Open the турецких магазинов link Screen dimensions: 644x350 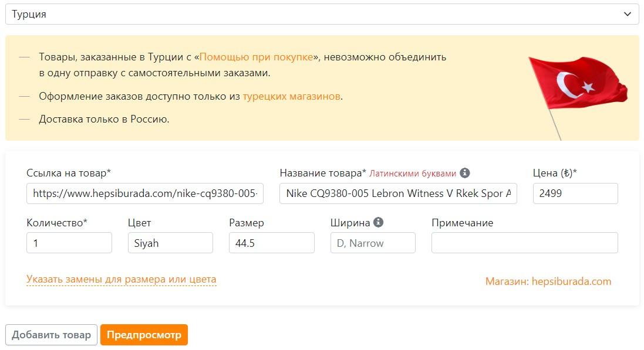point(290,95)
